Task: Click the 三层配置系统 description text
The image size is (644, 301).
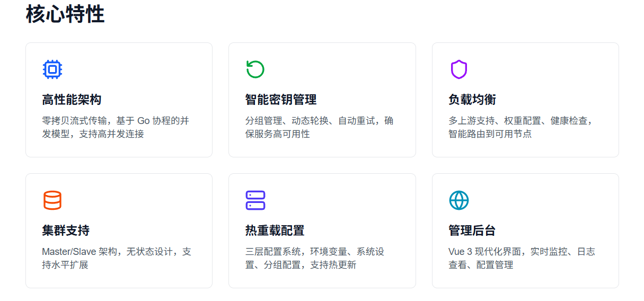Action: click(314, 252)
